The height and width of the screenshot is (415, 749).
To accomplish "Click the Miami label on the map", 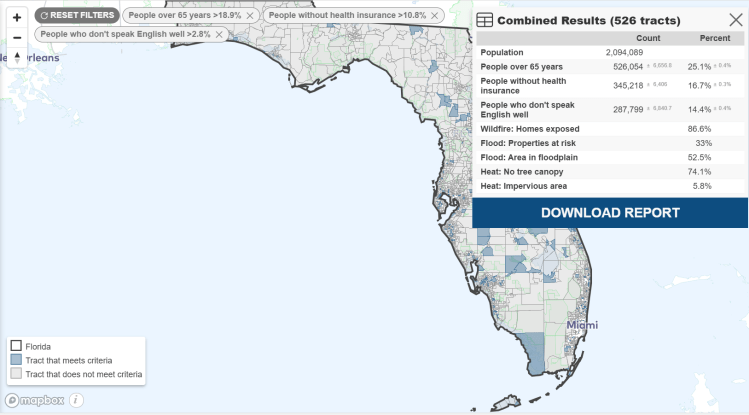I will (x=582, y=325).
